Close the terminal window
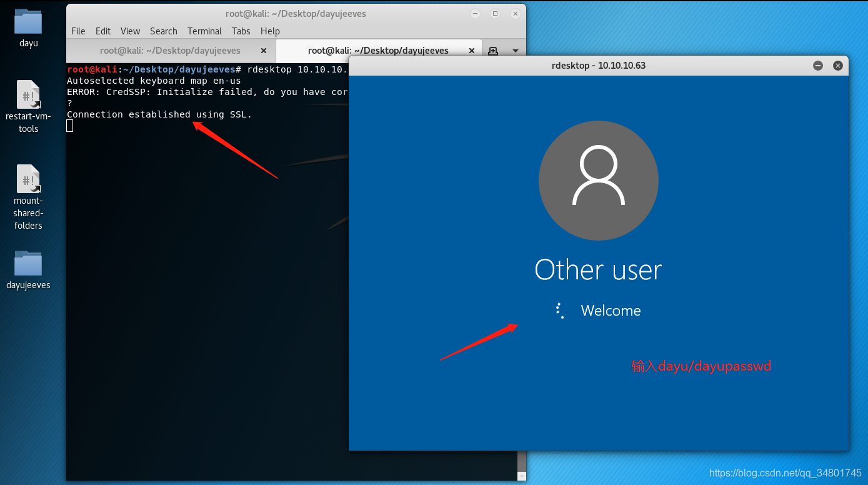 pos(516,14)
